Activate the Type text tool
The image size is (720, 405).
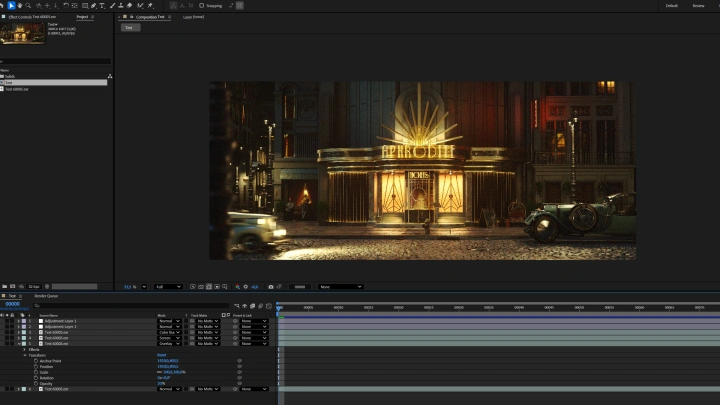pyautogui.click(x=102, y=5)
